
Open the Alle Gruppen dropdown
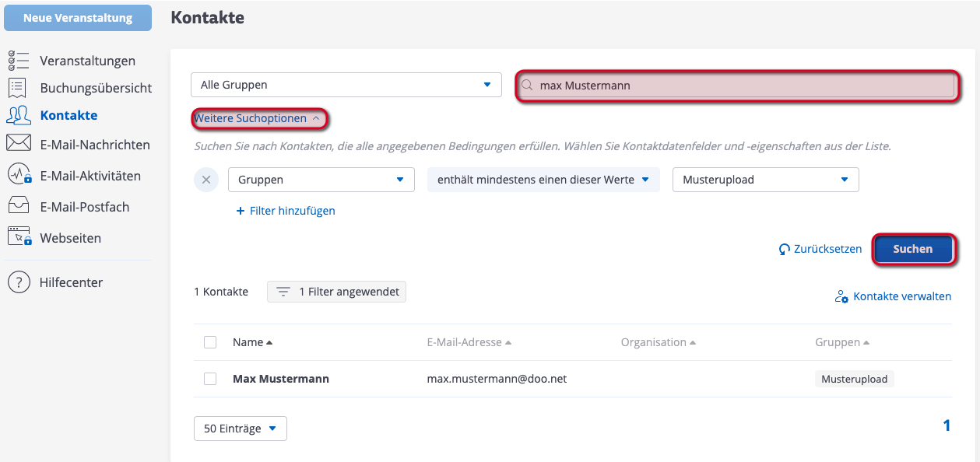click(346, 85)
